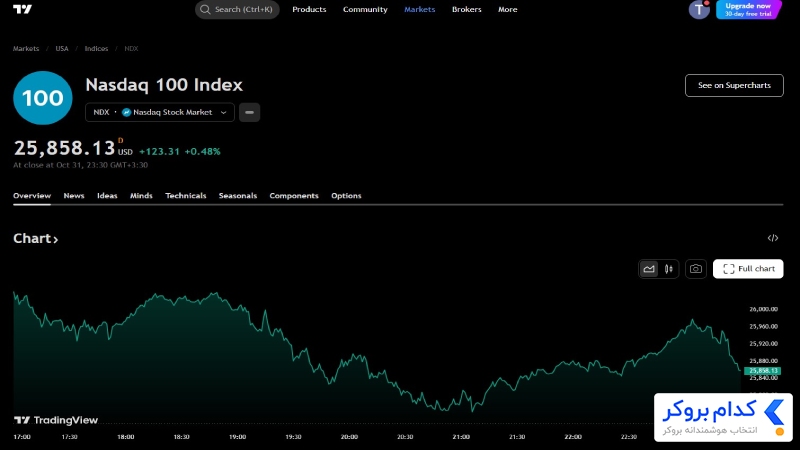
Task: Open the Chart section chevron heading
Action: (x=36, y=238)
